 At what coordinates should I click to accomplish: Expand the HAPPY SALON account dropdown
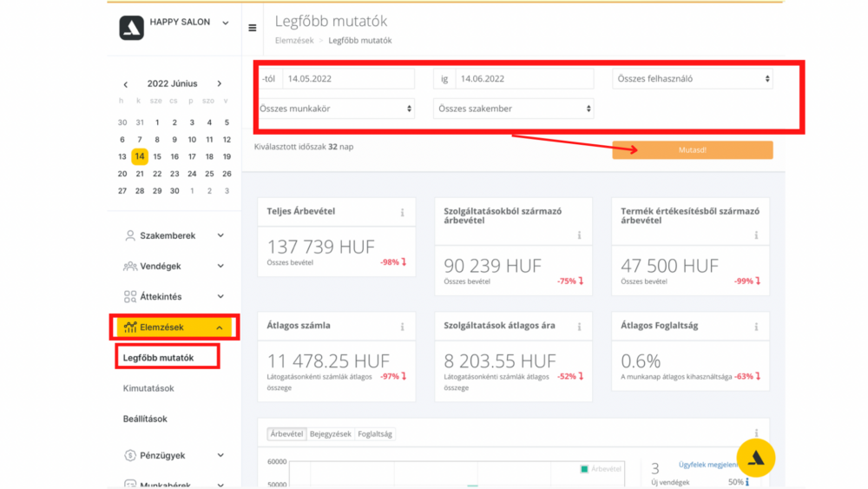[x=226, y=23]
